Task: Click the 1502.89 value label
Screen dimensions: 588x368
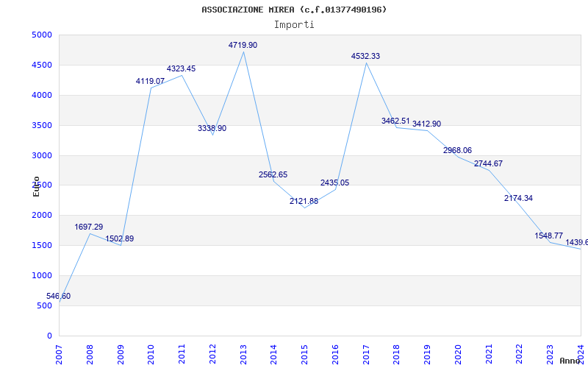Action: 119,238
